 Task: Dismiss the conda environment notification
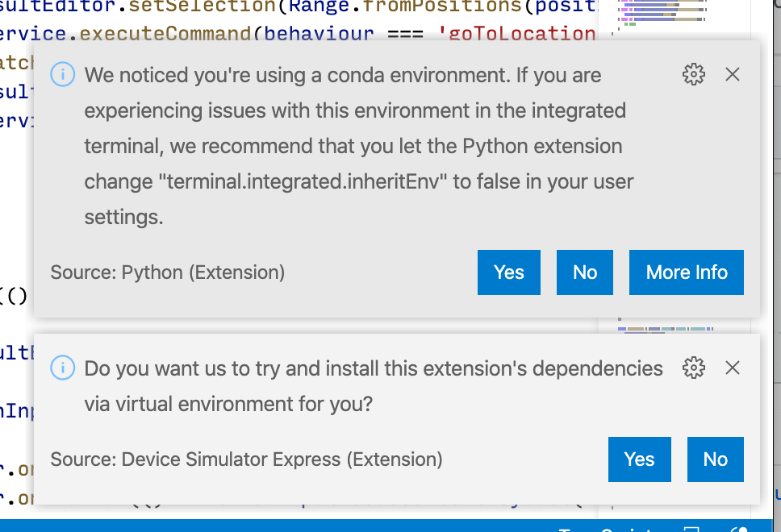tap(733, 74)
